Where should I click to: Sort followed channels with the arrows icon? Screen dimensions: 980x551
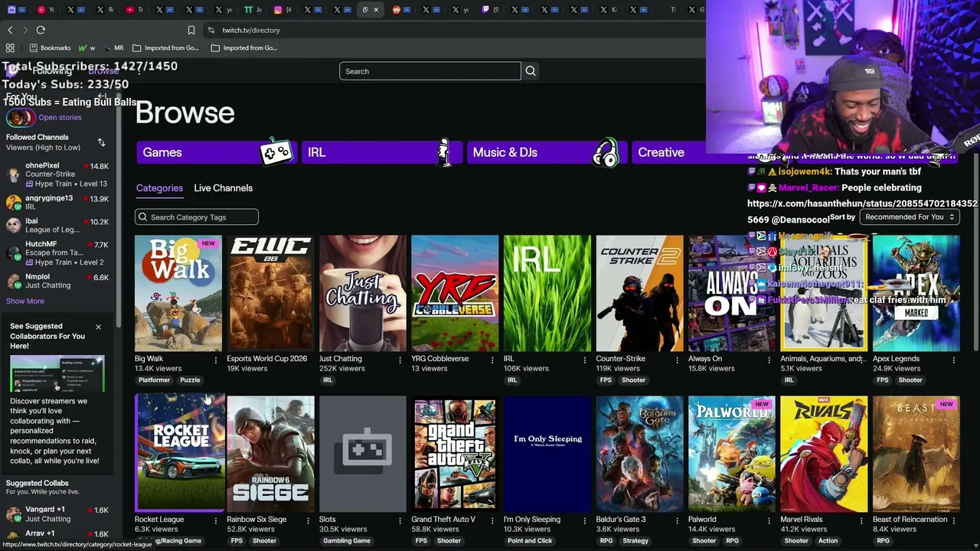tap(101, 142)
